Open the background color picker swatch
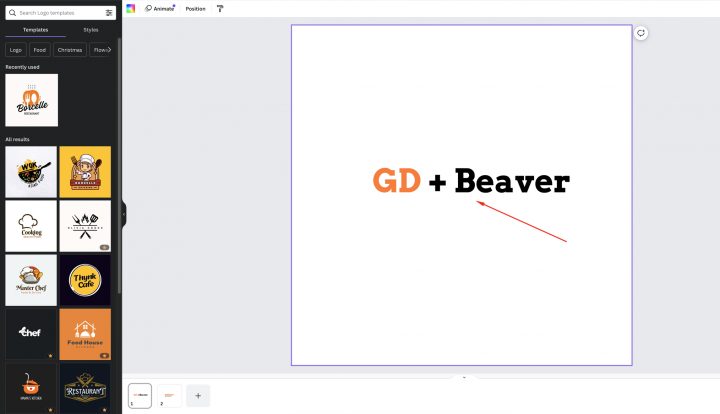The image size is (720, 414). coord(131,8)
